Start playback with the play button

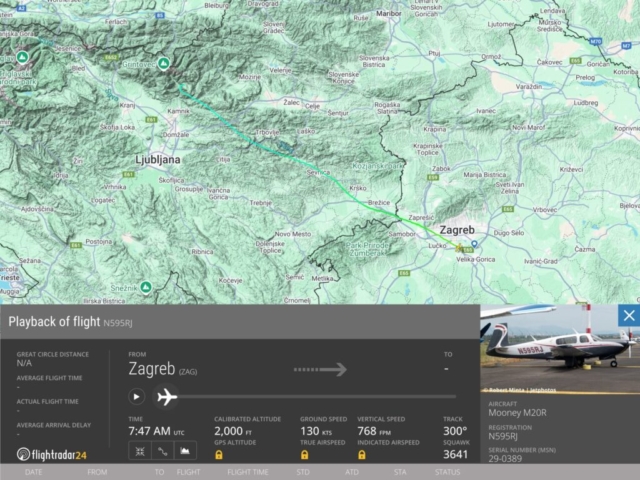click(136, 396)
